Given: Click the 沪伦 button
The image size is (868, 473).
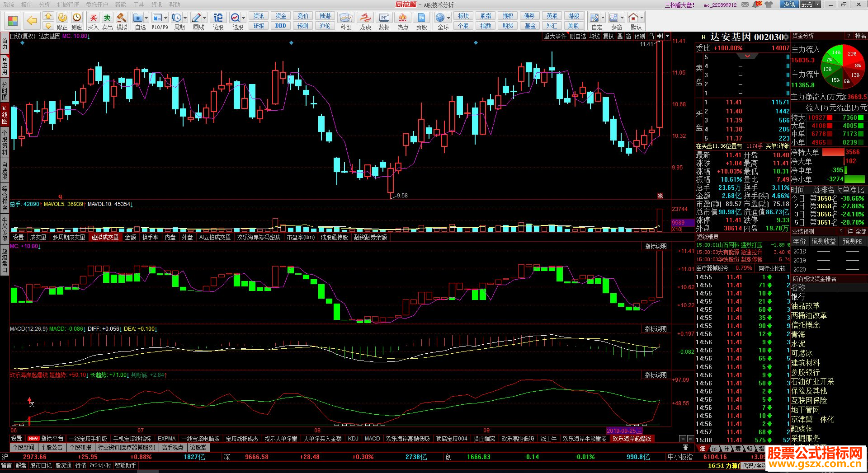Looking at the screenshot, I should coord(325,26).
